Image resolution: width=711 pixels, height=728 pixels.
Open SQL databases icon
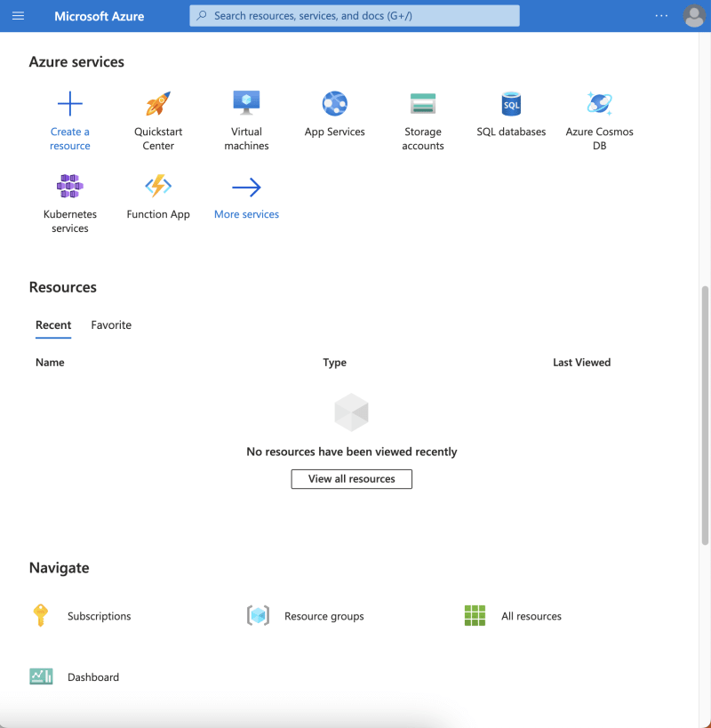[x=511, y=103]
